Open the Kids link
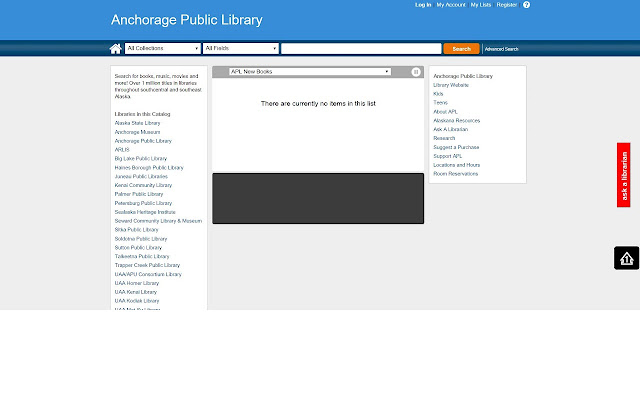The width and height of the screenshot is (640, 400). (x=438, y=94)
